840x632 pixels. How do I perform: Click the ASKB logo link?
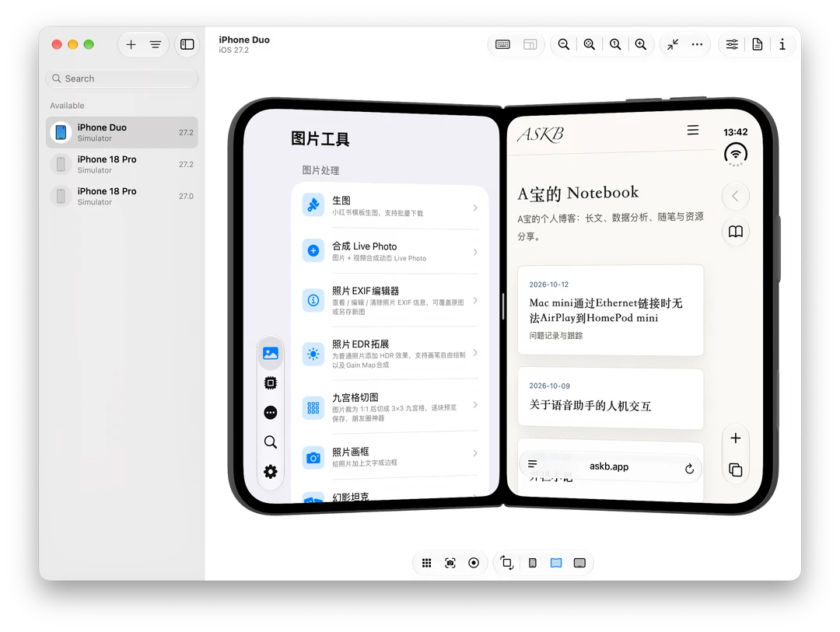click(x=540, y=134)
